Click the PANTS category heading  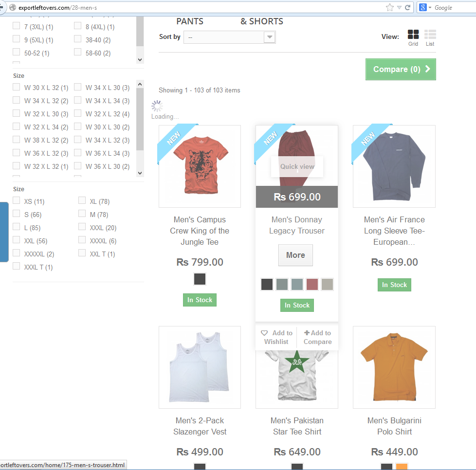[190, 21]
